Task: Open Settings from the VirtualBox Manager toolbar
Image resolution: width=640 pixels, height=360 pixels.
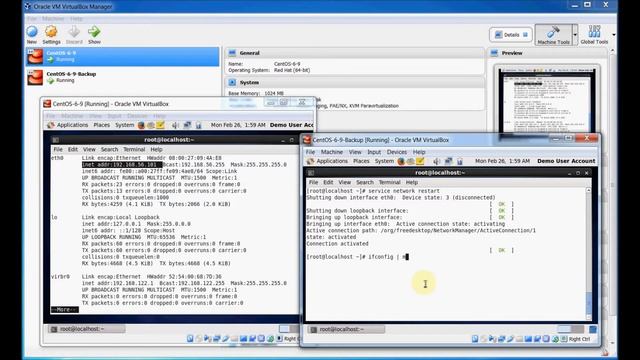Action: 51,35
